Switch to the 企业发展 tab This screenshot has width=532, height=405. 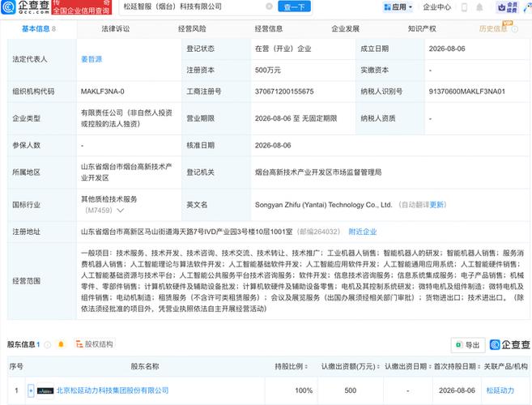coord(346,29)
